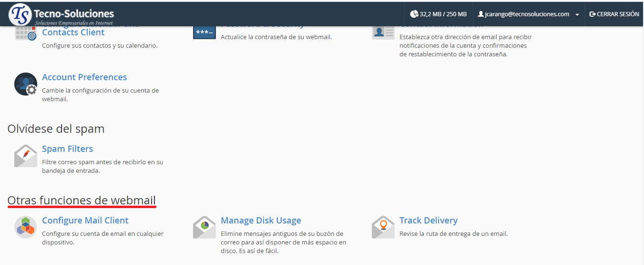Click the Contacts Client calendar icon

coord(26,33)
